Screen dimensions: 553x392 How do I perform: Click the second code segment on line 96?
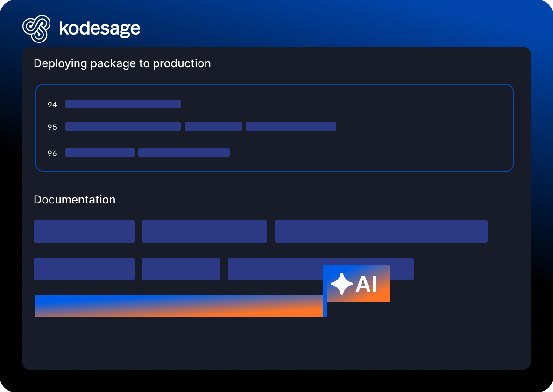pos(184,153)
